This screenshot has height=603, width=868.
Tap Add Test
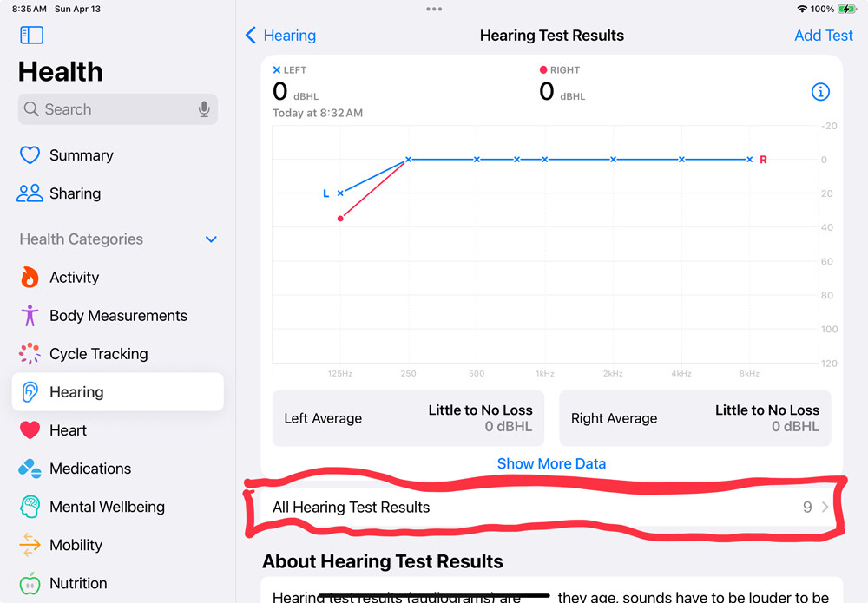pos(823,36)
